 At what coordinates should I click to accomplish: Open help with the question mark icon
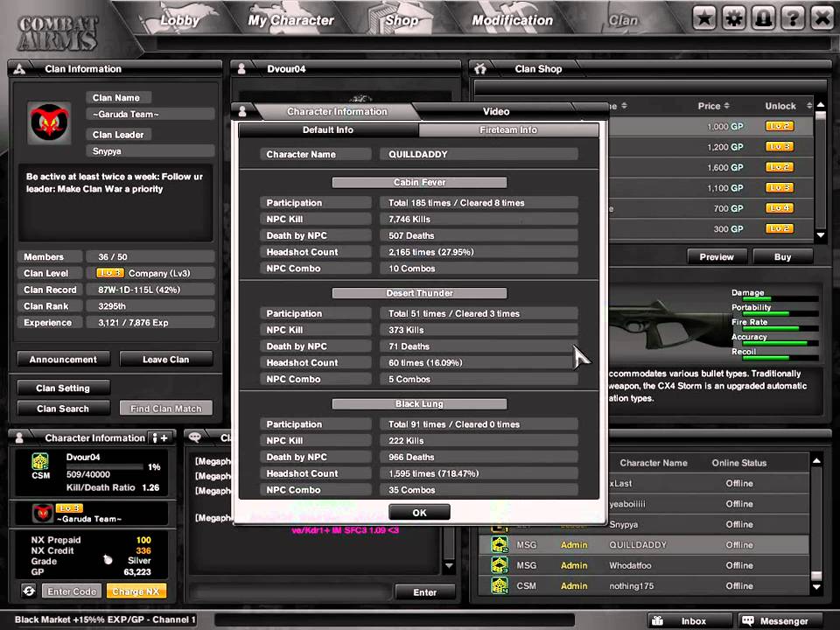pyautogui.click(x=793, y=18)
